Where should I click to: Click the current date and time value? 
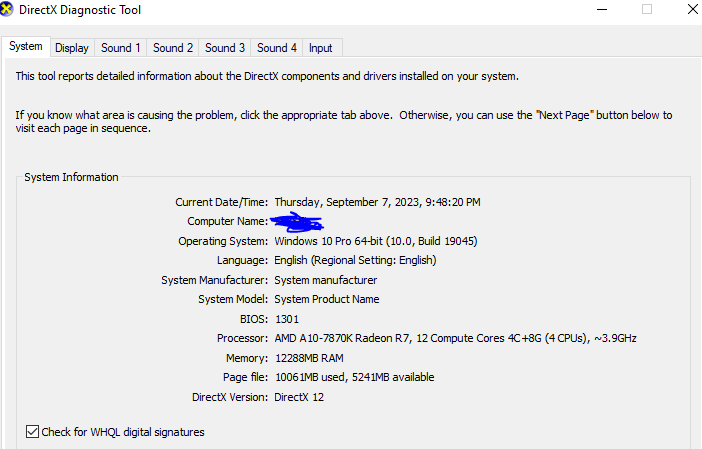point(377,202)
